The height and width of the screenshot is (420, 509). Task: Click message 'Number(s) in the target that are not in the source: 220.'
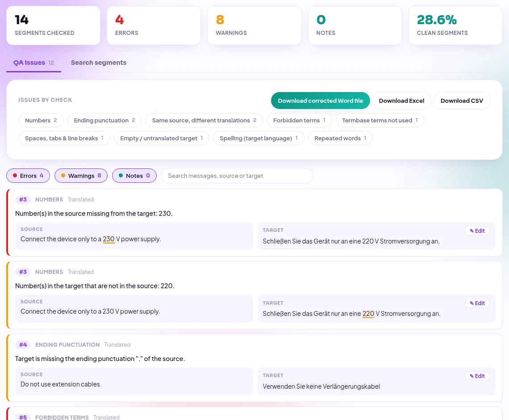[95, 286]
